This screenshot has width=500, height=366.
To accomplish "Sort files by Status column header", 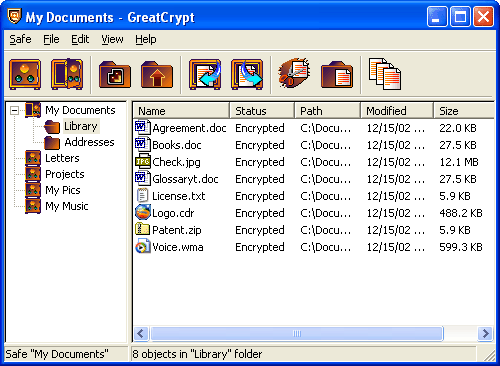I will 262,111.
